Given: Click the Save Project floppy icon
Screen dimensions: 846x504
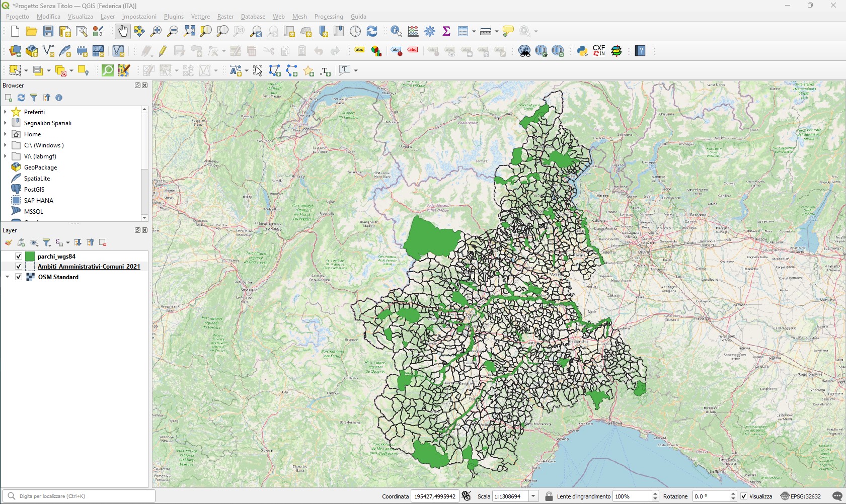Looking at the screenshot, I should (48, 31).
